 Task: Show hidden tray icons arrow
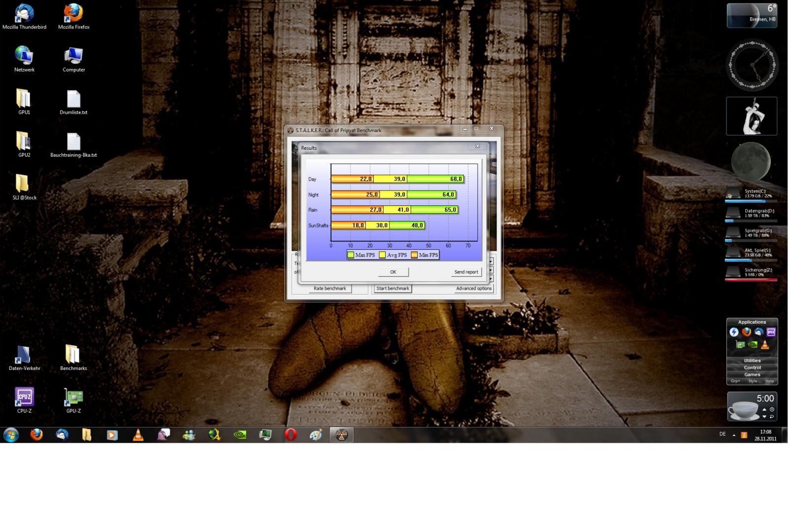tap(734, 435)
